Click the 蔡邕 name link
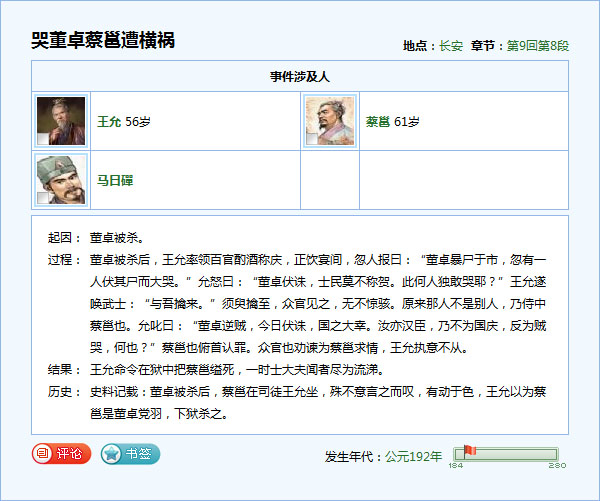The image size is (600, 501). (x=377, y=122)
